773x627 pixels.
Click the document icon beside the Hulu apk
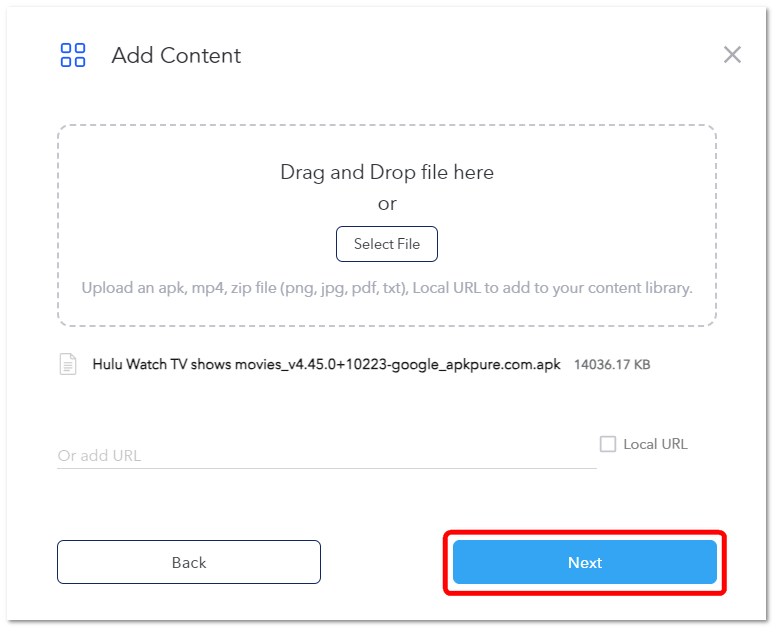[68, 364]
